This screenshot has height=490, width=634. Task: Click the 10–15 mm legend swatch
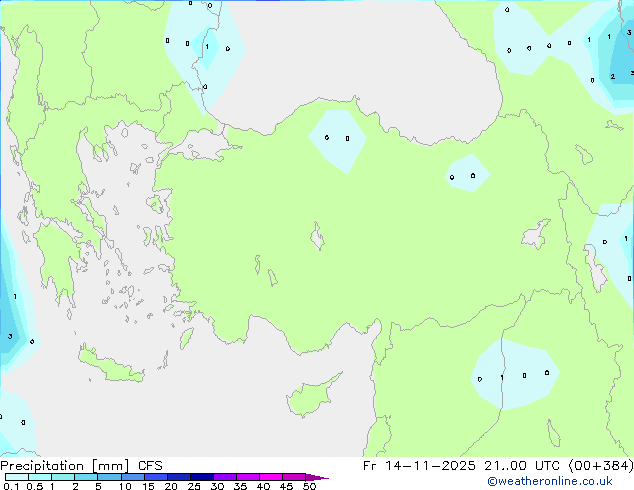point(133,477)
